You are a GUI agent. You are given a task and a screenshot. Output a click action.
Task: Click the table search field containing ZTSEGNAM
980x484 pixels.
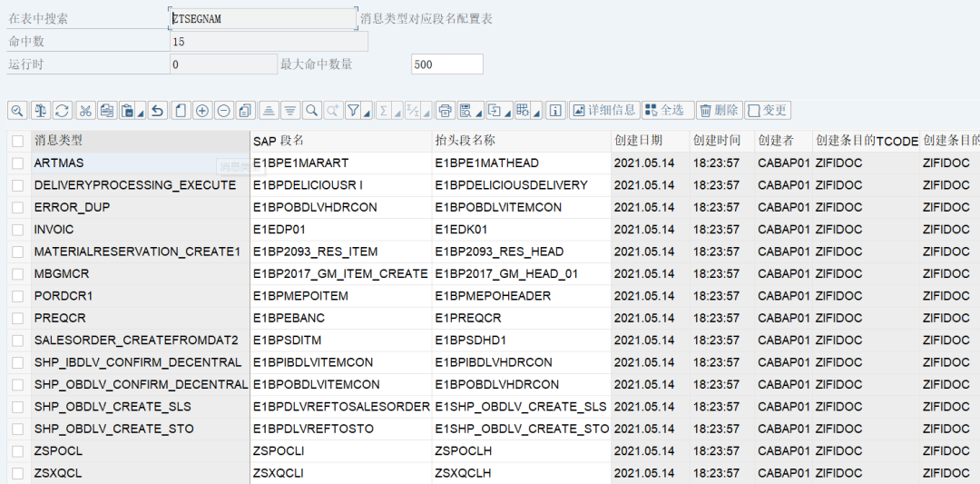click(263, 19)
